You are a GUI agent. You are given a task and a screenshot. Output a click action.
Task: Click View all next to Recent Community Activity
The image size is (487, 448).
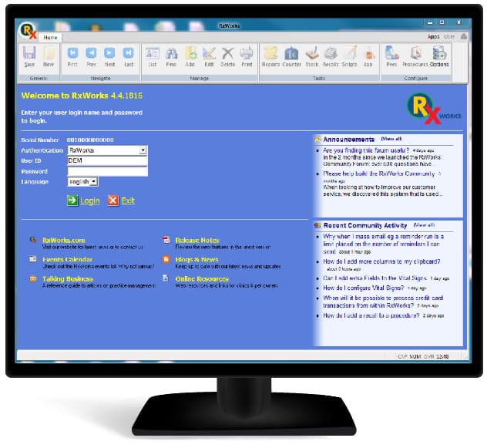click(x=424, y=225)
